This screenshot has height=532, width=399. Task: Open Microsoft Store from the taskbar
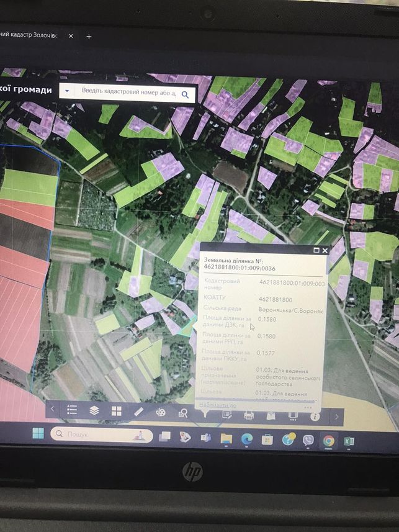(x=267, y=440)
